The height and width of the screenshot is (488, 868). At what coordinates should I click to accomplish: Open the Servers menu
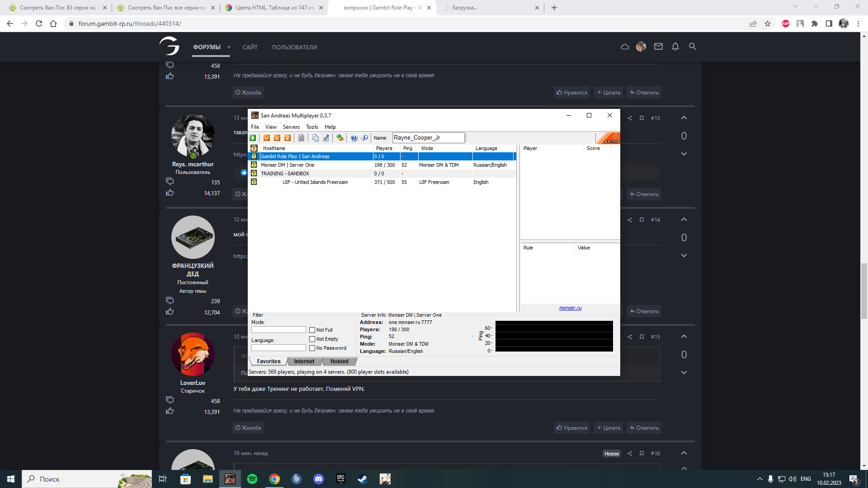point(291,127)
